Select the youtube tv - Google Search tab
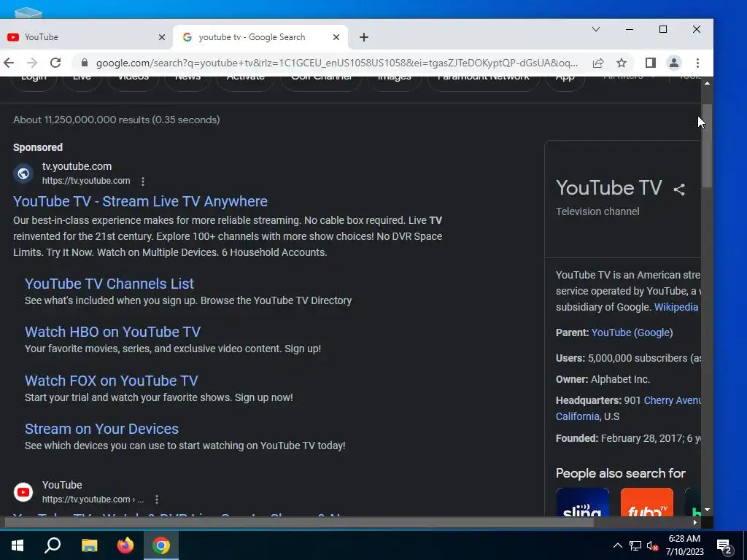The height and width of the screenshot is (560, 747). pyautogui.click(x=261, y=37)
